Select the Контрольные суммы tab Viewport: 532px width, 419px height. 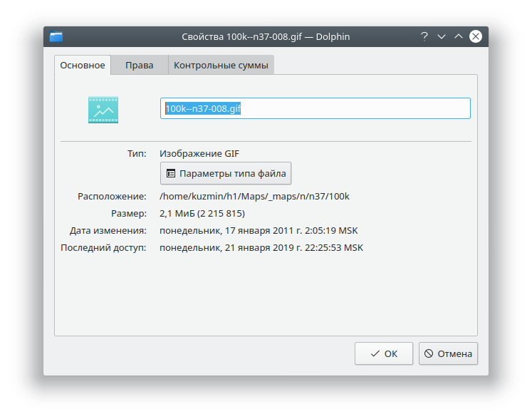point(221,66)
